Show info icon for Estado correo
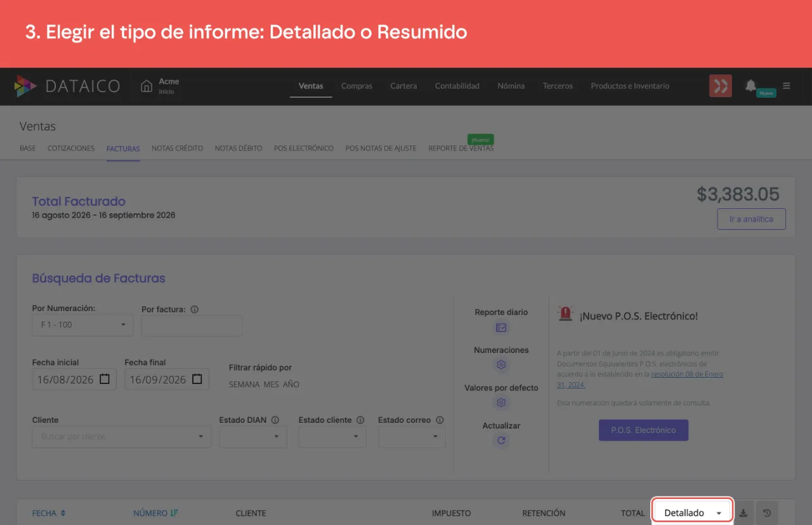The width and height of the screenshot is (812, 525). [x=440, y=420]
